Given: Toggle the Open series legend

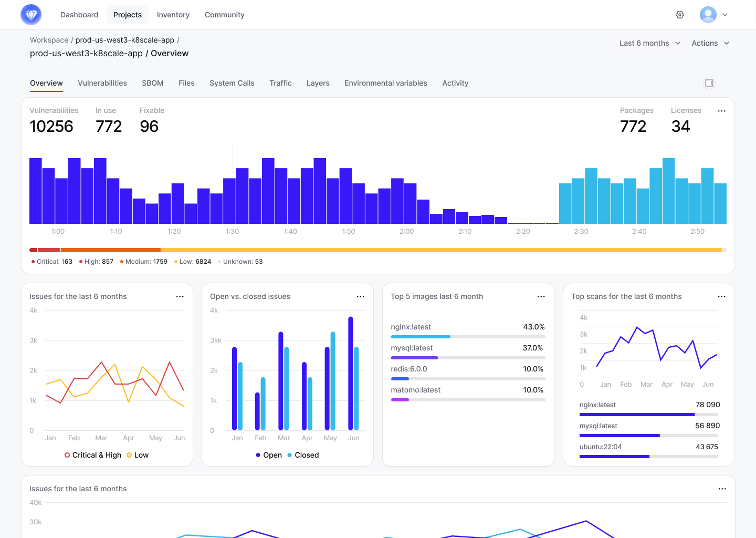Looking at the screenshot, I should pyautogui.click(x=269, y=455).
